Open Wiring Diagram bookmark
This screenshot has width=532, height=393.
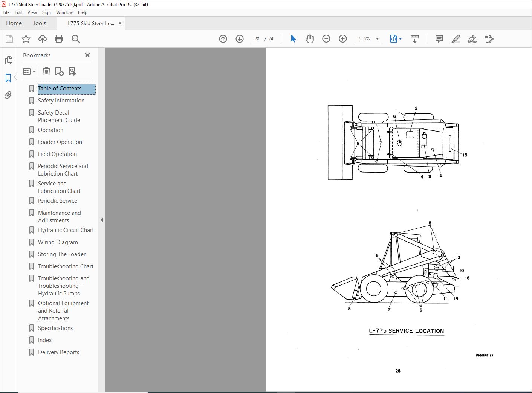58,242
